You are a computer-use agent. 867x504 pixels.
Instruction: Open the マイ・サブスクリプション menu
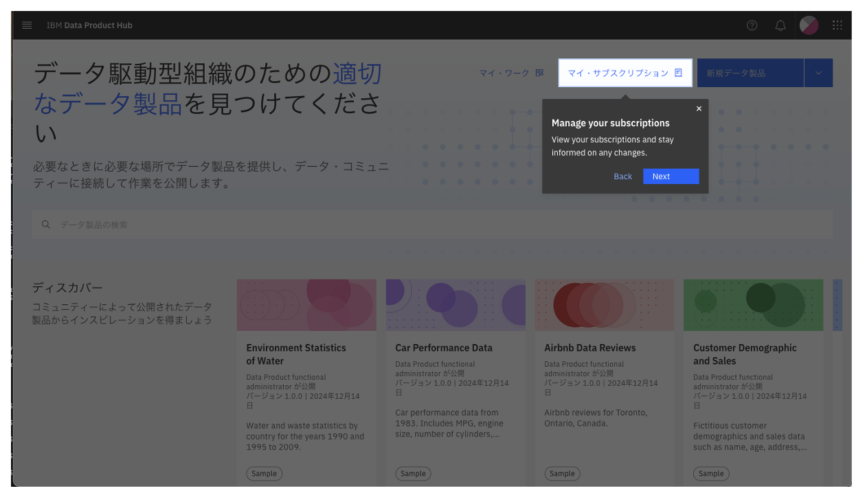click(618, 72)
